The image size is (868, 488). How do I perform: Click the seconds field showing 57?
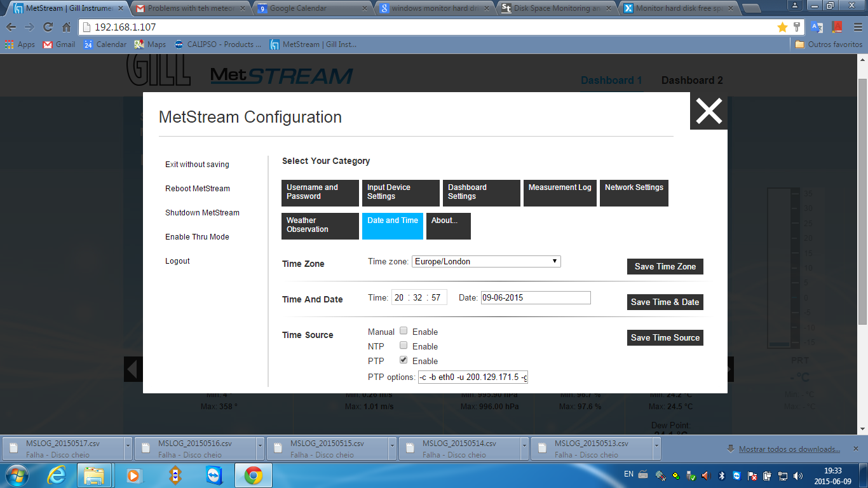(436, 297)
